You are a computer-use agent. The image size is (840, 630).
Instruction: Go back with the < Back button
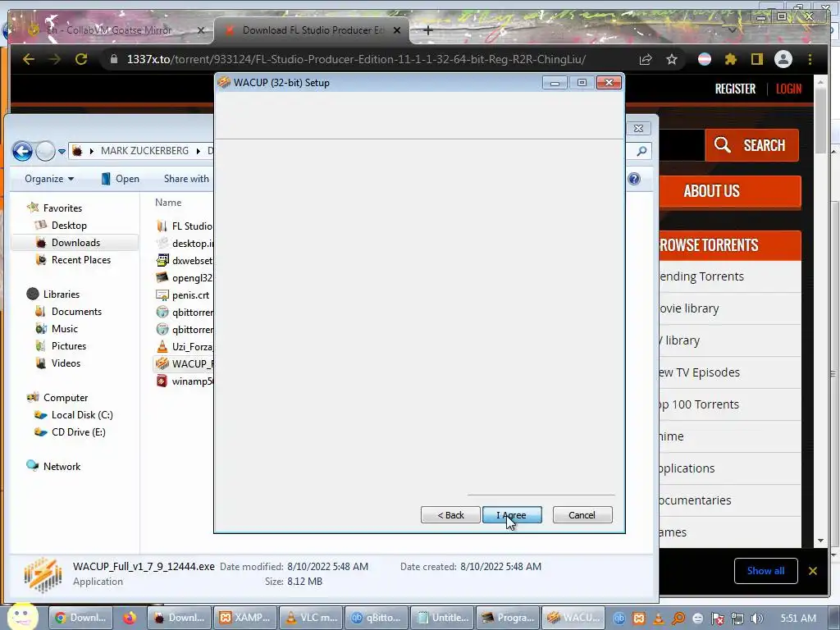(450, 515)
